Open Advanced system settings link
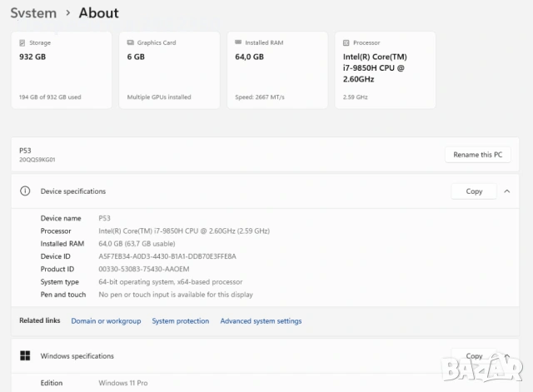 point(261,321)
